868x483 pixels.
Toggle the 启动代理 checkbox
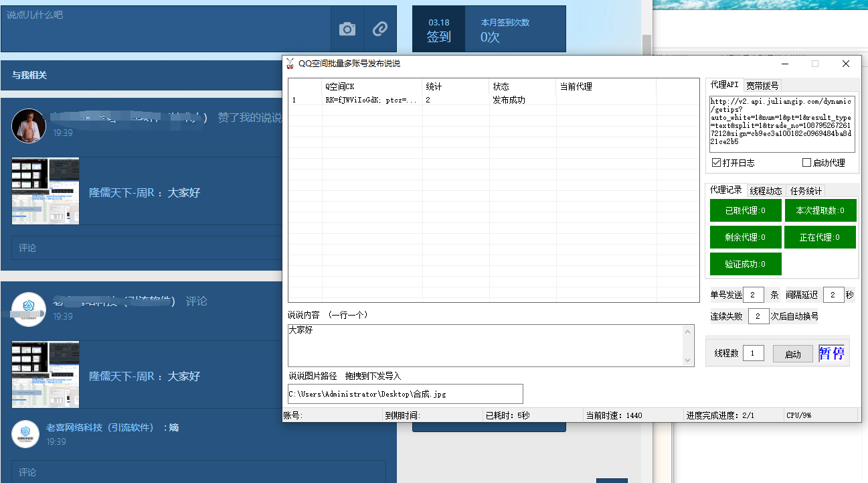(x=806, y=163)
